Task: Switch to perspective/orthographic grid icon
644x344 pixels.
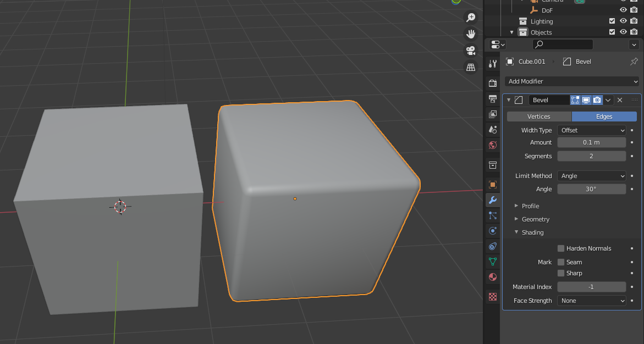Action: [x=471, y=67]
